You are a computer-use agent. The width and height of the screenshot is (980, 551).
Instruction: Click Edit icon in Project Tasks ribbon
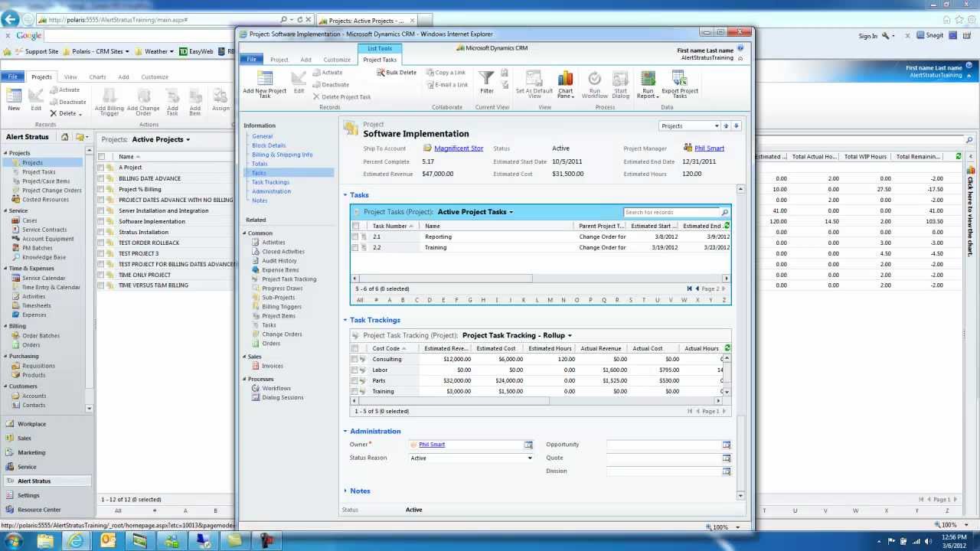299,83
